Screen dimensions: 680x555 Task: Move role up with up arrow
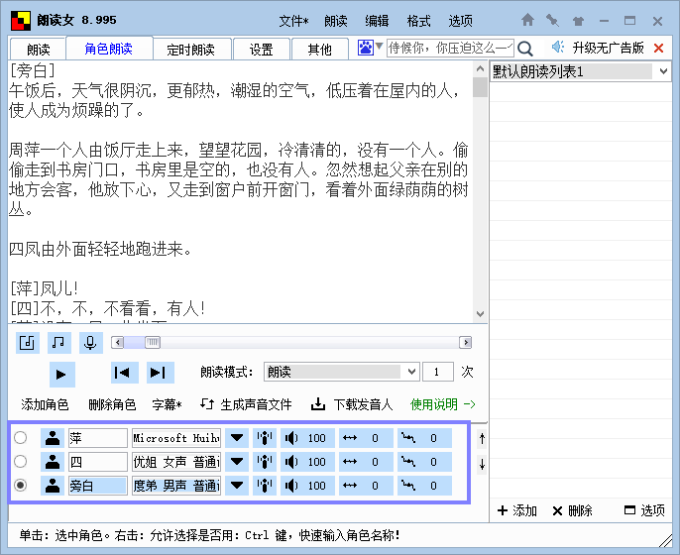click(x=482, y=439)
